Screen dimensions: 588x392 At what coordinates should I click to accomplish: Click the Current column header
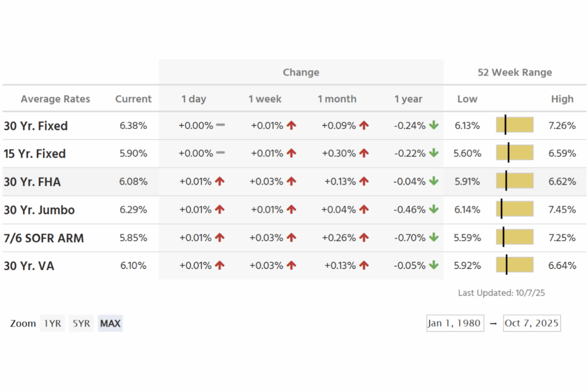click(133, 99)
